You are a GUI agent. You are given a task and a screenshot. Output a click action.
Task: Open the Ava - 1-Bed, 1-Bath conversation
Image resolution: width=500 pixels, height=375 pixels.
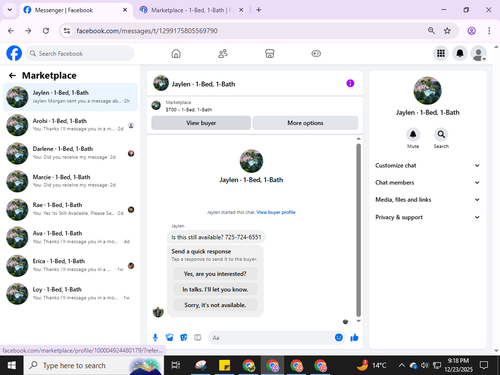pyautogui.click(x=70, y=237)
